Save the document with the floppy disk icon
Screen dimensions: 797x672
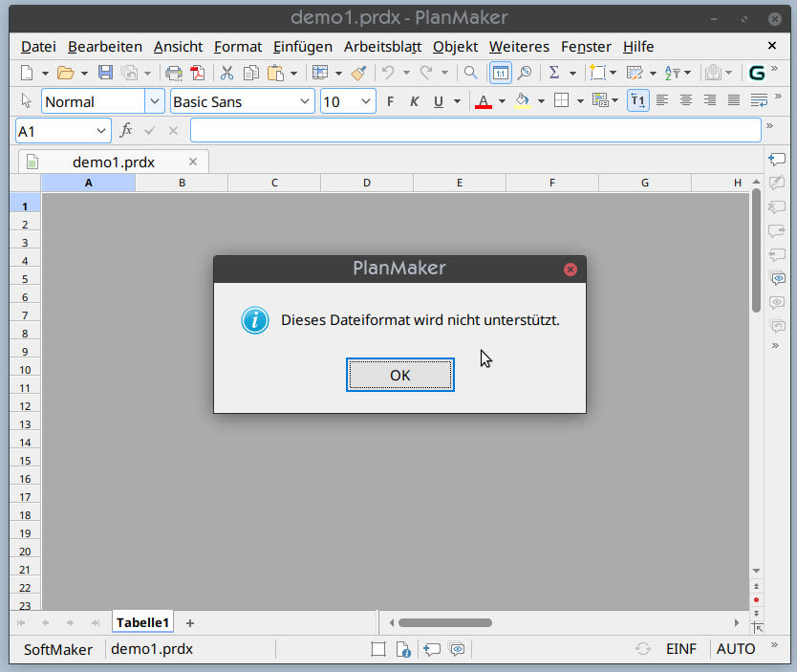point(105,73)
